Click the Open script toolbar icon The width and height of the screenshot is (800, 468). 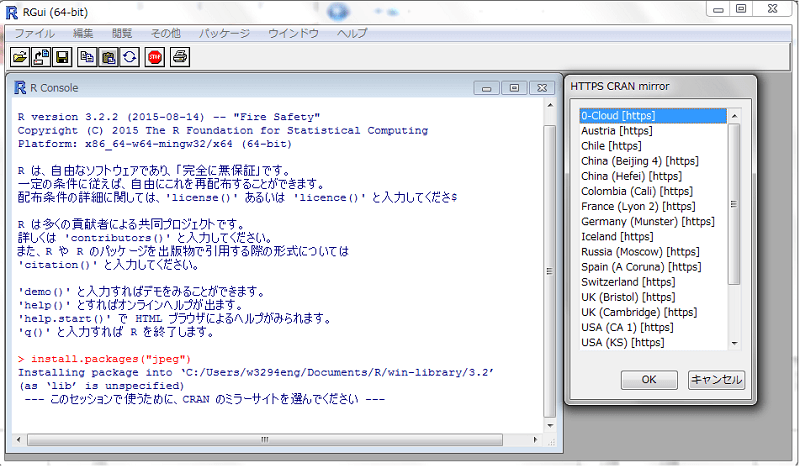[20, 57]
